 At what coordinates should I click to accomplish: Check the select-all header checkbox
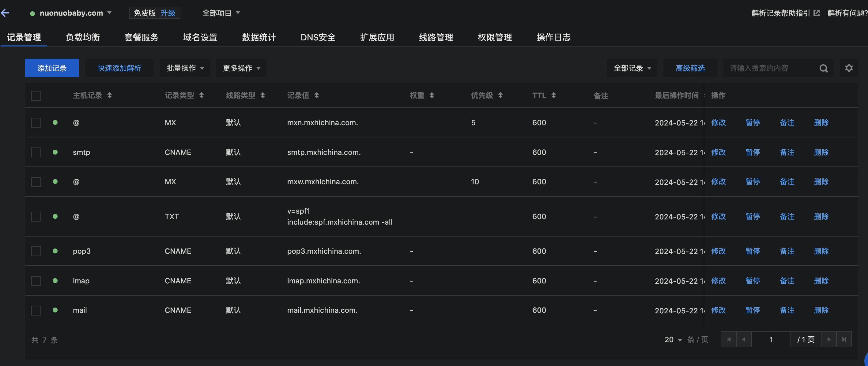tap(36, 95)
